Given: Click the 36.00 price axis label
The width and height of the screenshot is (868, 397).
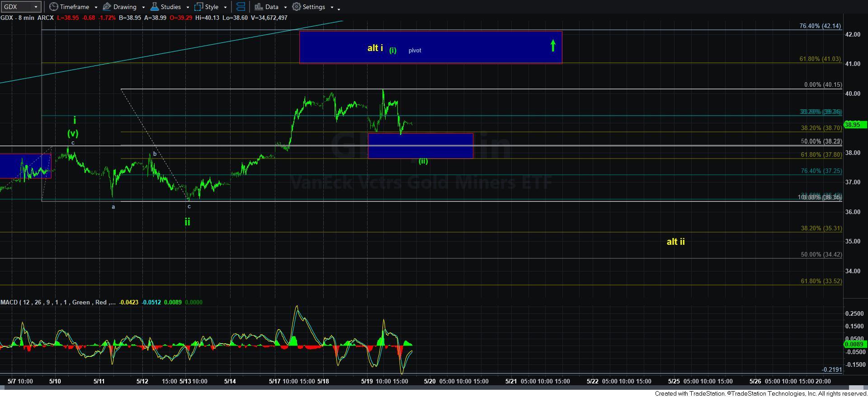Looking at the screenshot, I should pyautogui.click(x=853, y=212).
